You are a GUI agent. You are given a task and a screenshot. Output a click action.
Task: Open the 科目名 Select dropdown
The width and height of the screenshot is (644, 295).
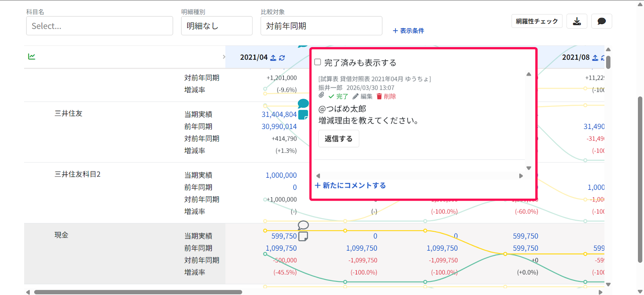tap(99, 26)
